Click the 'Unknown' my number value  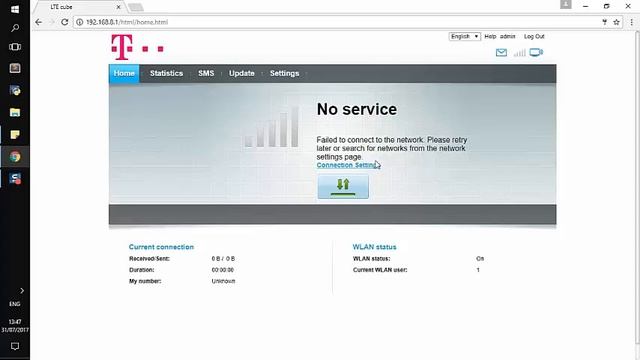tap(223, 281)
